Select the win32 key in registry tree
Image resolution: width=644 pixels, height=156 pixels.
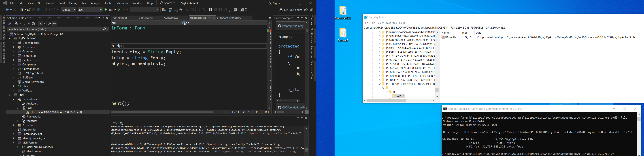[400, 96]
